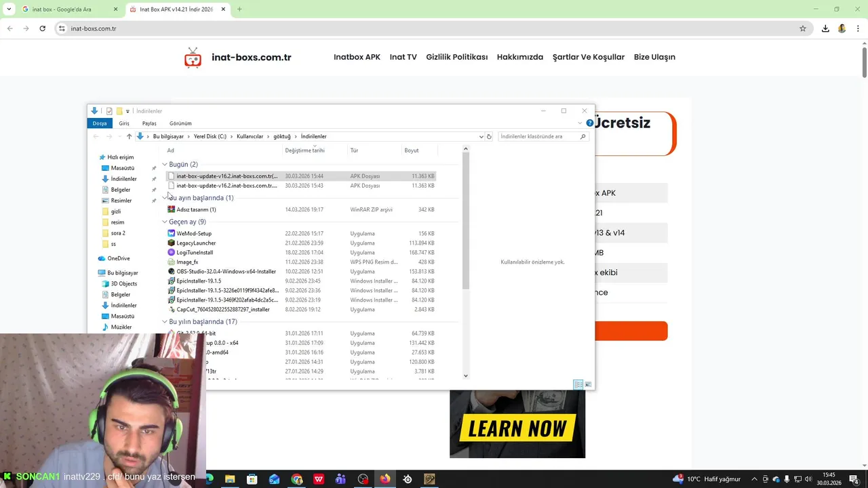This screenshot has width=868, height=488.
Task: Refresh the İndirilenler folder view
Action: (x=489, y=136)
